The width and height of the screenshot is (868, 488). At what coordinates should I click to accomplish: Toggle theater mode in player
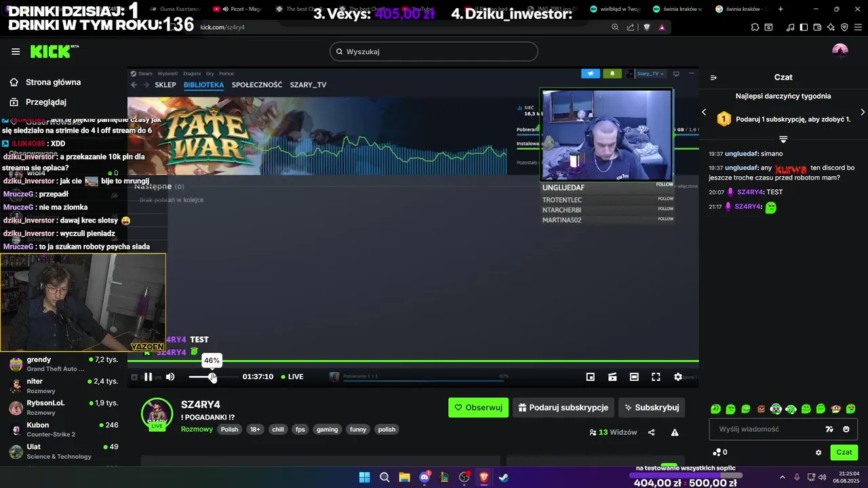(x=634, y=377)
